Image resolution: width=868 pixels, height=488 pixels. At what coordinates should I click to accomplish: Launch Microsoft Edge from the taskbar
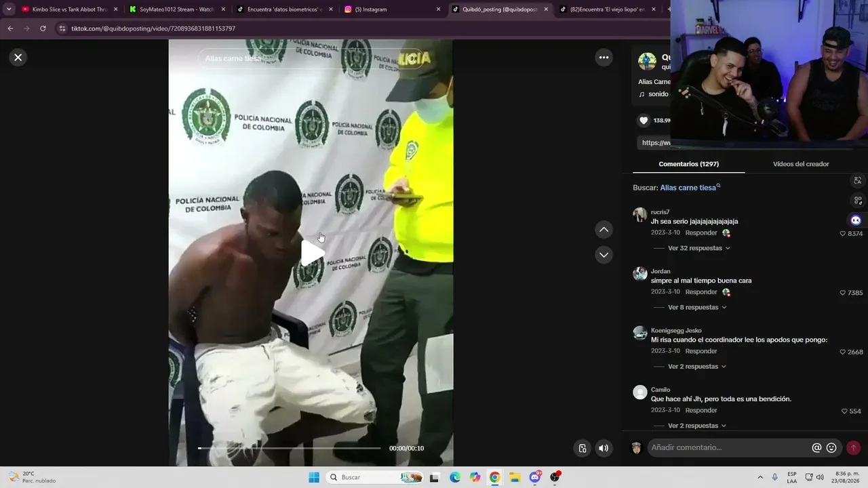point(455,477)
